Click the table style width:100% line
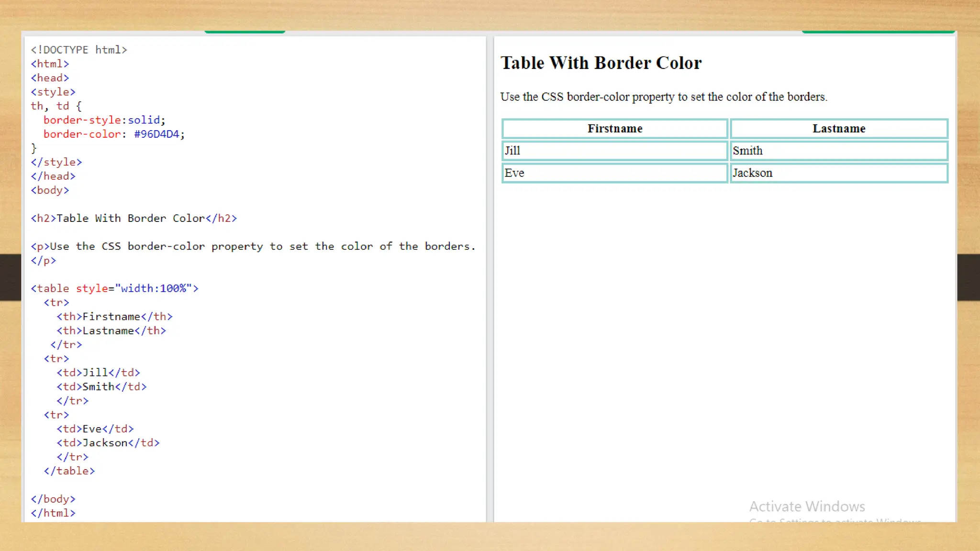 coord(115,288)
